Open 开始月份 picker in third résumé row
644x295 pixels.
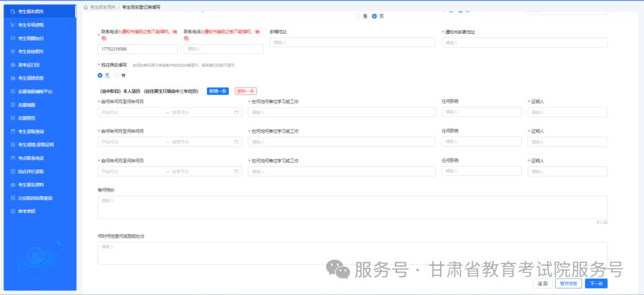(x=128, y=172)
